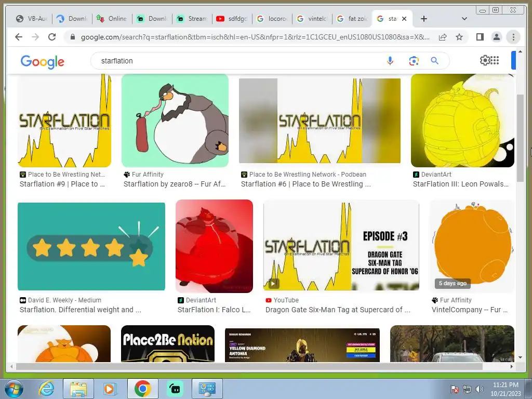Click the Google logo
Image resolution: width=532 pixels, height=399 pixels.
pos(43,62)
